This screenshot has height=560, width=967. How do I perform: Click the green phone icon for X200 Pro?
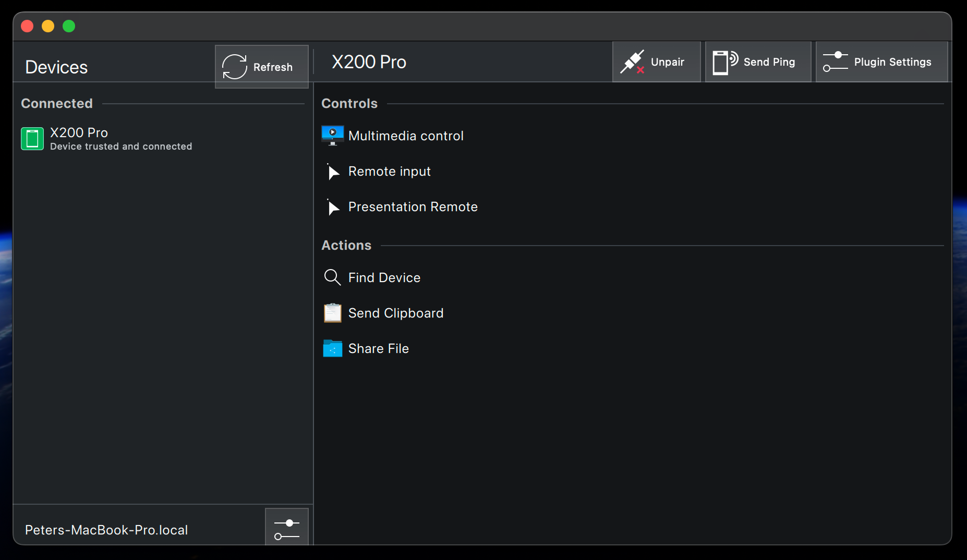(32, 139)
